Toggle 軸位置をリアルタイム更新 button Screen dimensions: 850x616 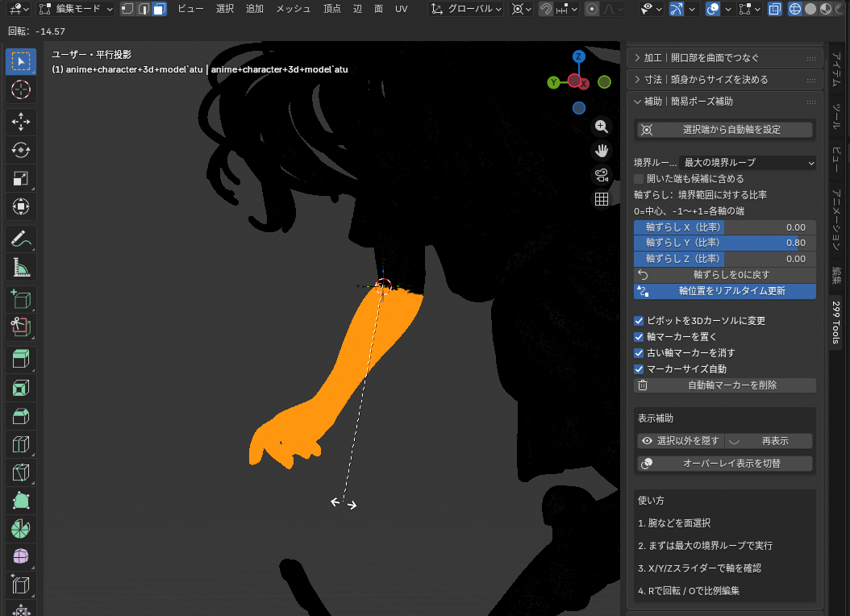coord(725,291)
